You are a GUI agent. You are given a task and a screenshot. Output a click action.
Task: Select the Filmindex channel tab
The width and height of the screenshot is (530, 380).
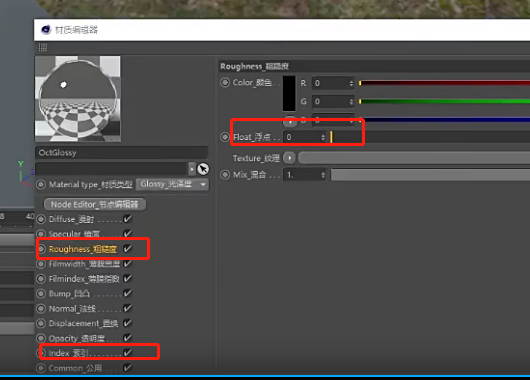pyautogui.click(x=84, y=279)
